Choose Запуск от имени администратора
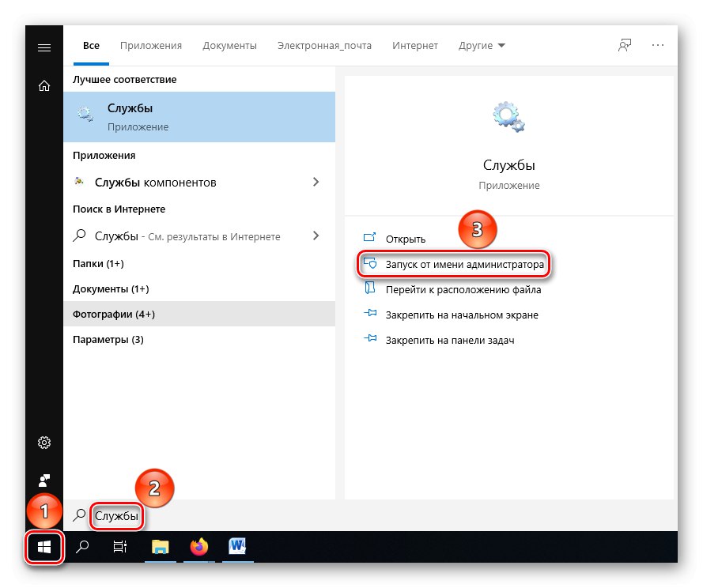Screen dimensions: 703x588 coord(464,265)
